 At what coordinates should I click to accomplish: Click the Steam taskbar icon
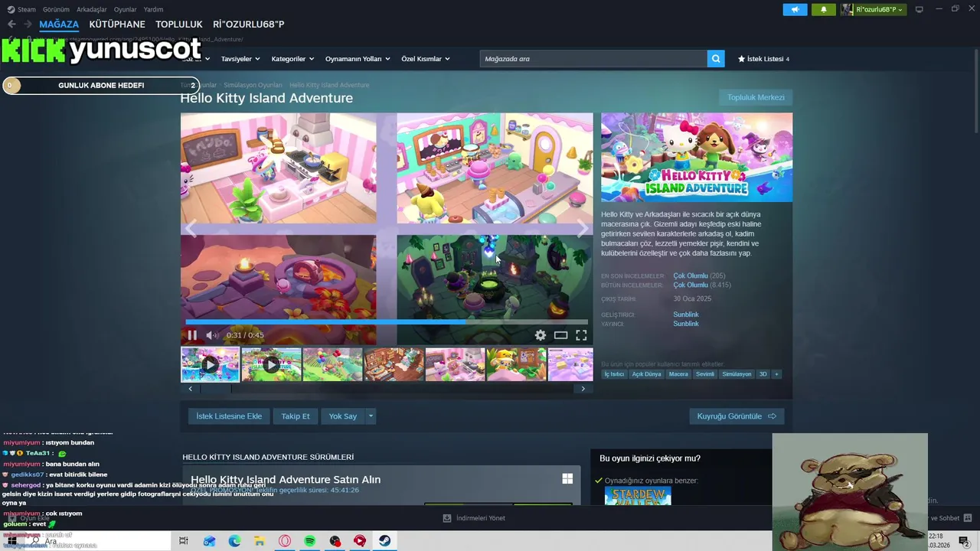click(x=385, y=541)
